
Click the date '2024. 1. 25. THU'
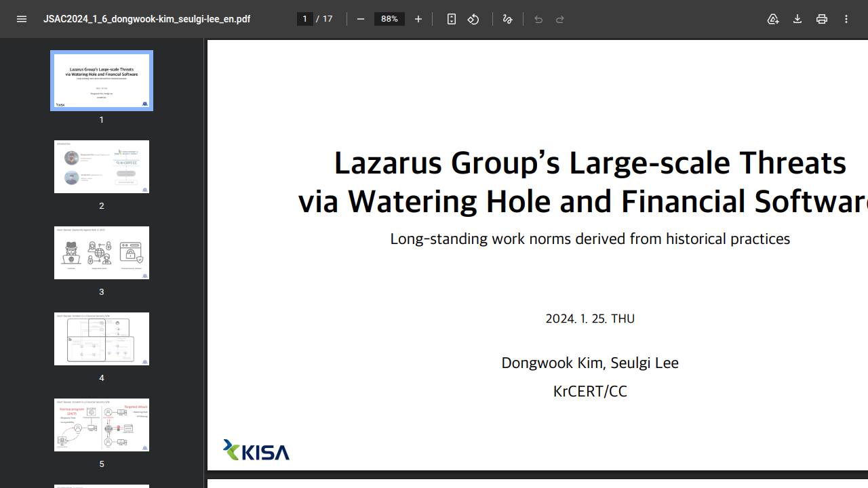590,319
